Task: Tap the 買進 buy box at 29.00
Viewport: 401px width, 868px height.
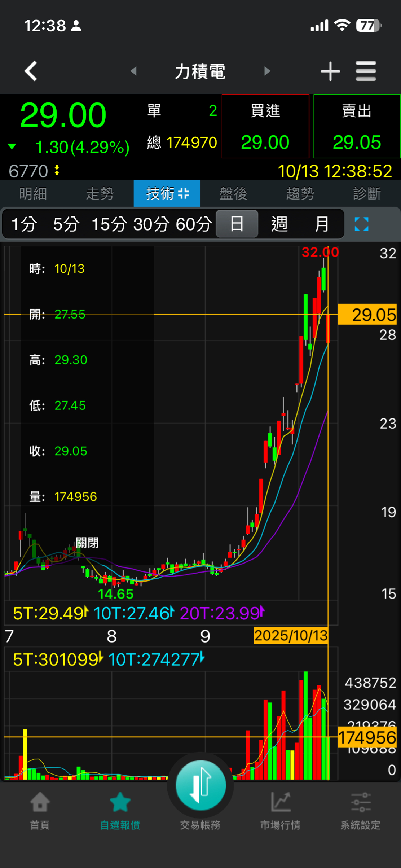Action: pyautogui.click(x=265, y=126)
